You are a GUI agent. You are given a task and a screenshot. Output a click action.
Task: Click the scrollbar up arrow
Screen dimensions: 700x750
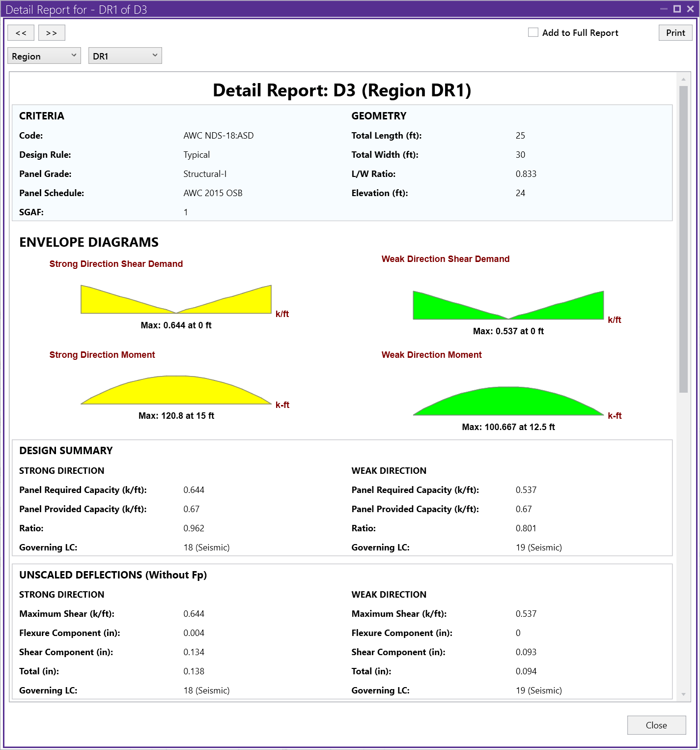tap(683, 79)
